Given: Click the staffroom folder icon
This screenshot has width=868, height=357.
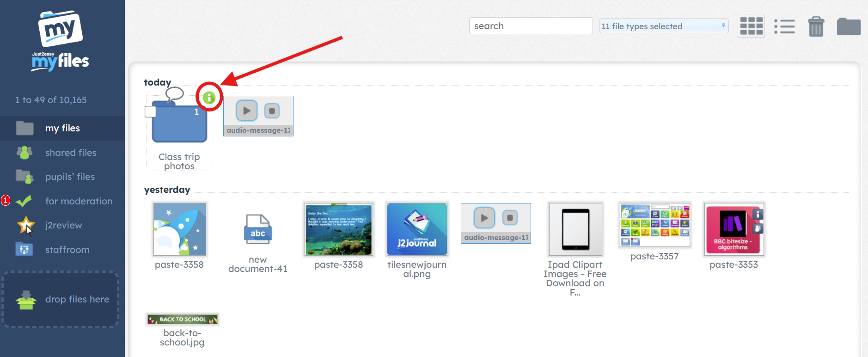Looking at the screenshot, I should click(x=24, y=249).
